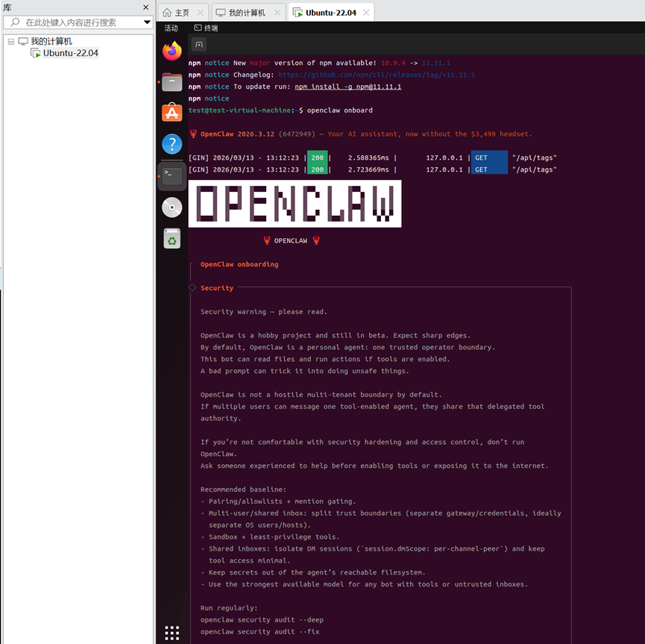Show applications grid at dock bottom
Viewport: 645px width, 644px height.
[172, 633]
